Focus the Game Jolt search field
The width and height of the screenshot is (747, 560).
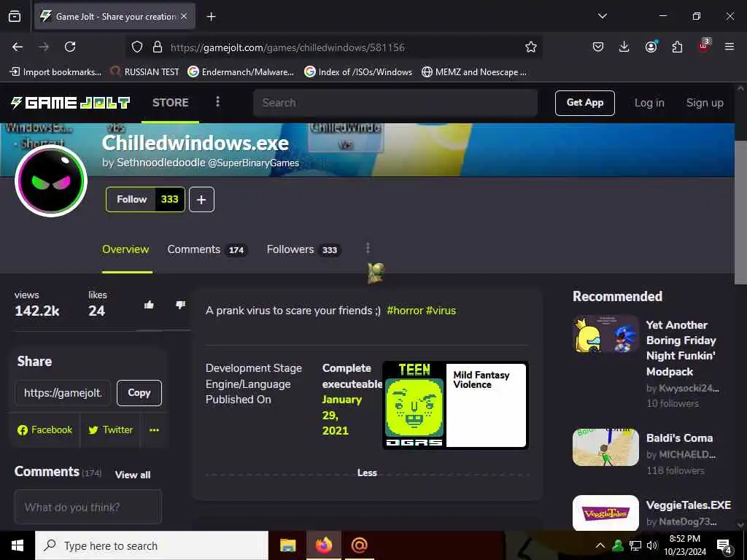point(395,103)
